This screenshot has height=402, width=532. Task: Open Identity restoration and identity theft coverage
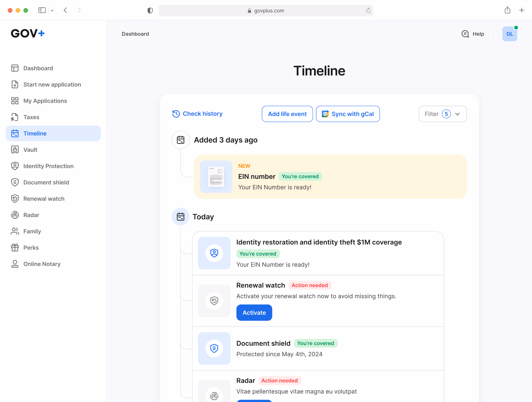pyautogui.click(x=319, y=242)
